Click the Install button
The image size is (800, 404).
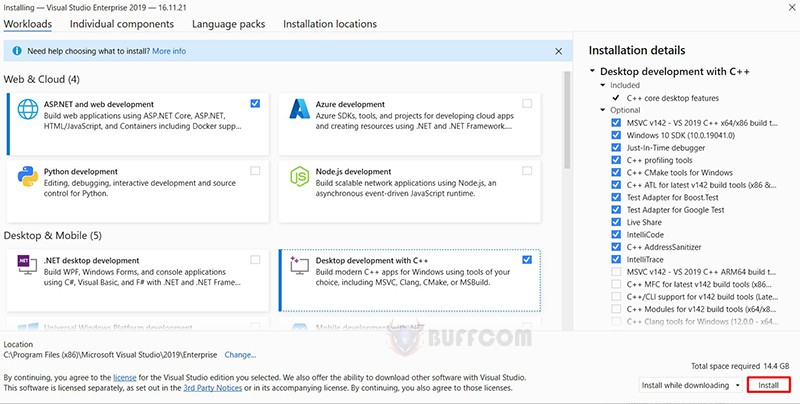[x=768, y=385]
